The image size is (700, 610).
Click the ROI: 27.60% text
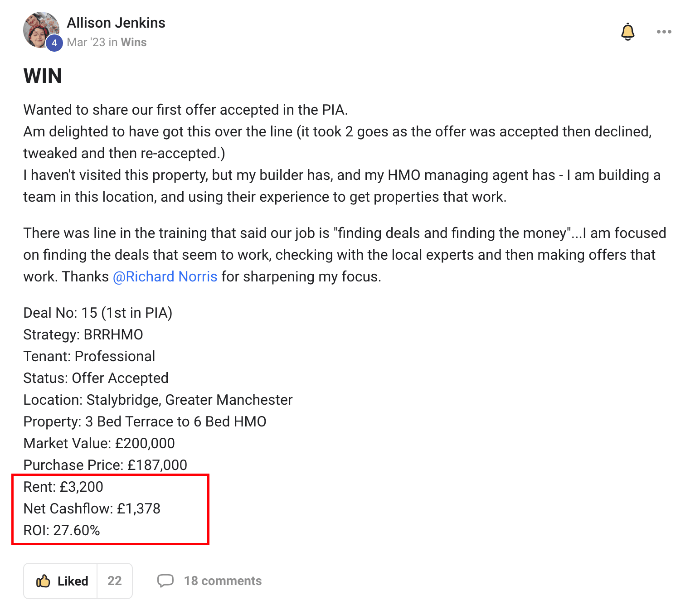point(62,530)
